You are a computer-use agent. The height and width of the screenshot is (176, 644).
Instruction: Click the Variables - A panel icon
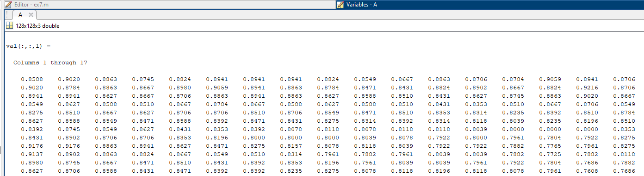[341, 5]
